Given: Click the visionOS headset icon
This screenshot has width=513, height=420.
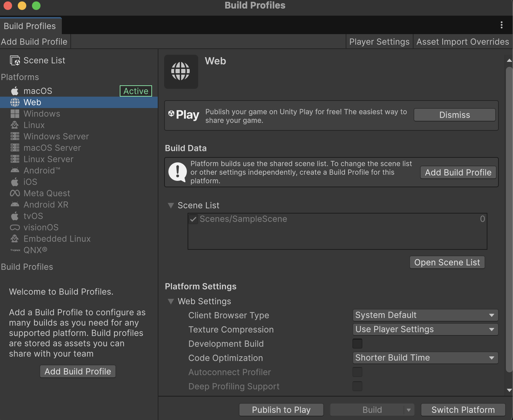Looking at the screenshot, I should (x=15, y=227).
